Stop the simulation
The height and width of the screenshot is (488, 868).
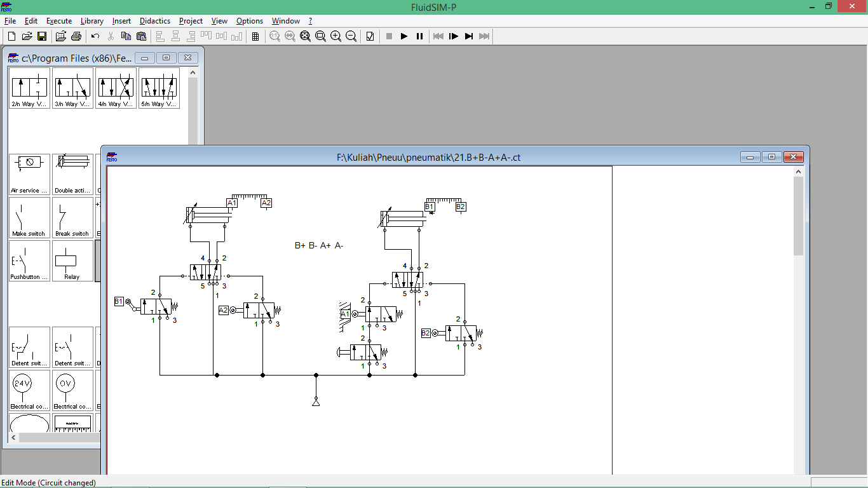click(389, 36)
